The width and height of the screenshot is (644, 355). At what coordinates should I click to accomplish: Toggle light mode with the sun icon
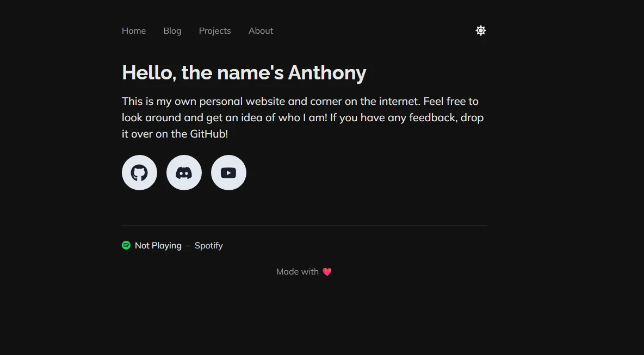(480, 31)
